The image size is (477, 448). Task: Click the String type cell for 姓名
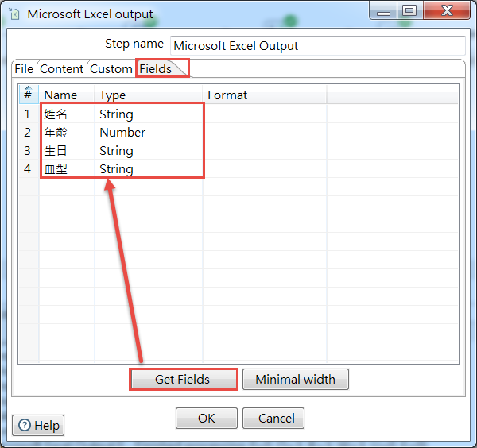[x=149, y=114]
